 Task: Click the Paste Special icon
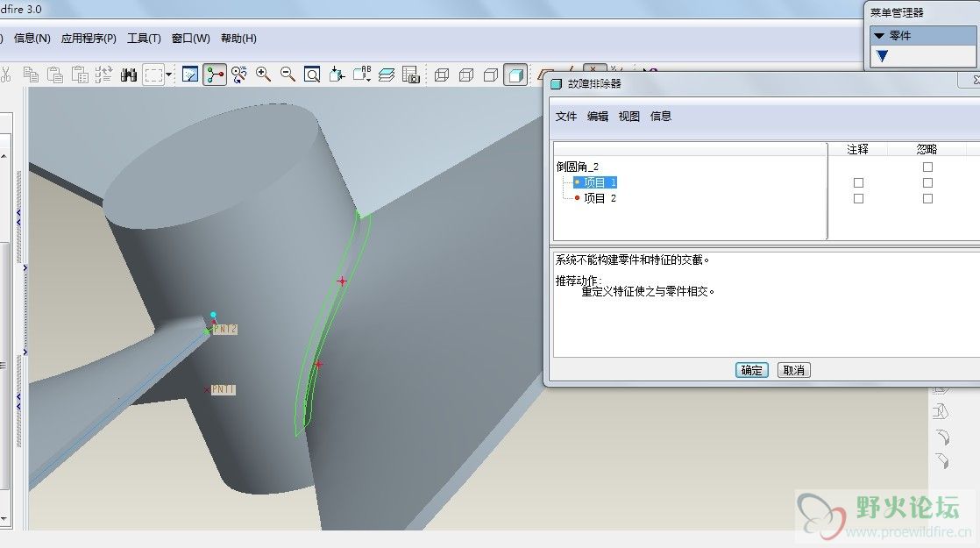coord(80,75)
